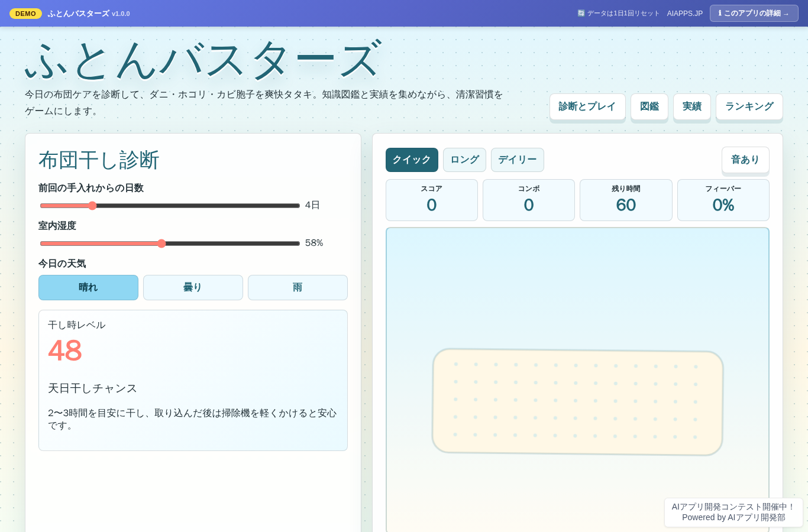Click the DEMO badge
The width and height of the screenshot is (808, 532).
25,14
